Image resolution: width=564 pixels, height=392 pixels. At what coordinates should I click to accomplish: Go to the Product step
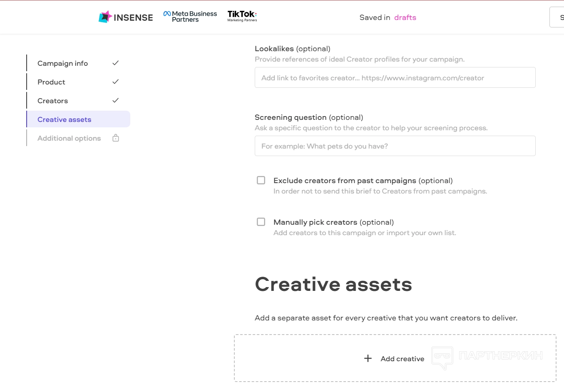click(x=52, y=82)
